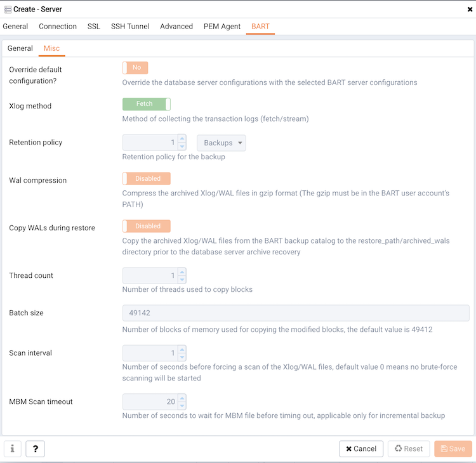Select the Misc sub-tab

pos(51,48)
